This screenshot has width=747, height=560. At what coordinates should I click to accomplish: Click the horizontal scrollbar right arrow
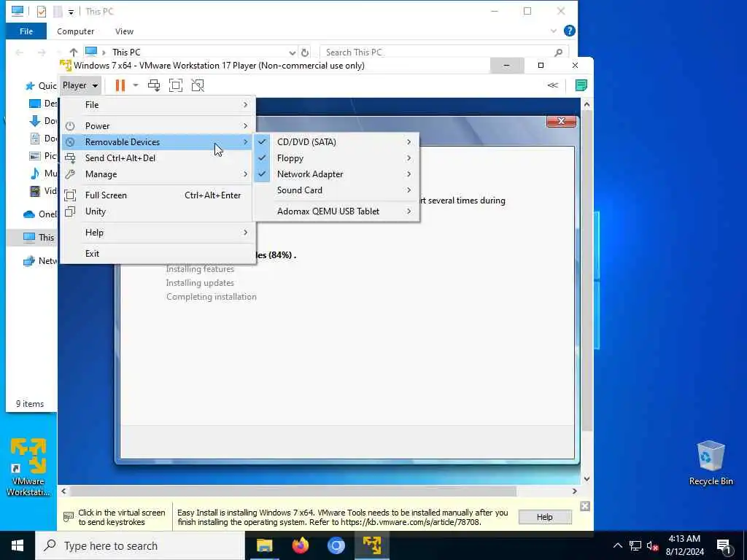tap(575, 491)
